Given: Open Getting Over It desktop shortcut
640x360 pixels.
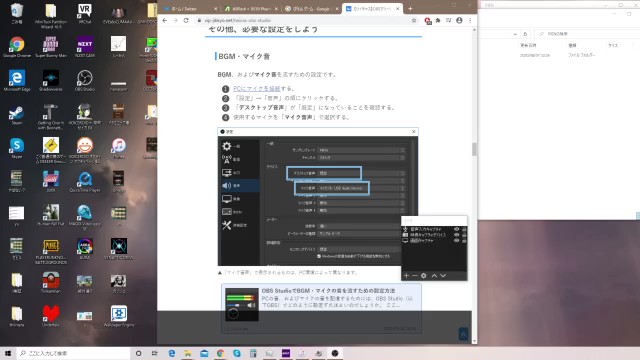Looking at the screenshot, I should tap(51, 117).
